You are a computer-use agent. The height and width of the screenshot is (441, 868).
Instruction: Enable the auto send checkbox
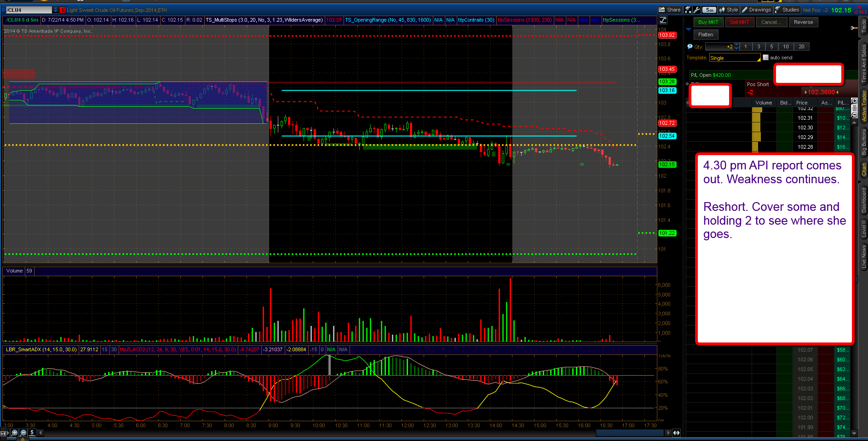coord(765,58)
